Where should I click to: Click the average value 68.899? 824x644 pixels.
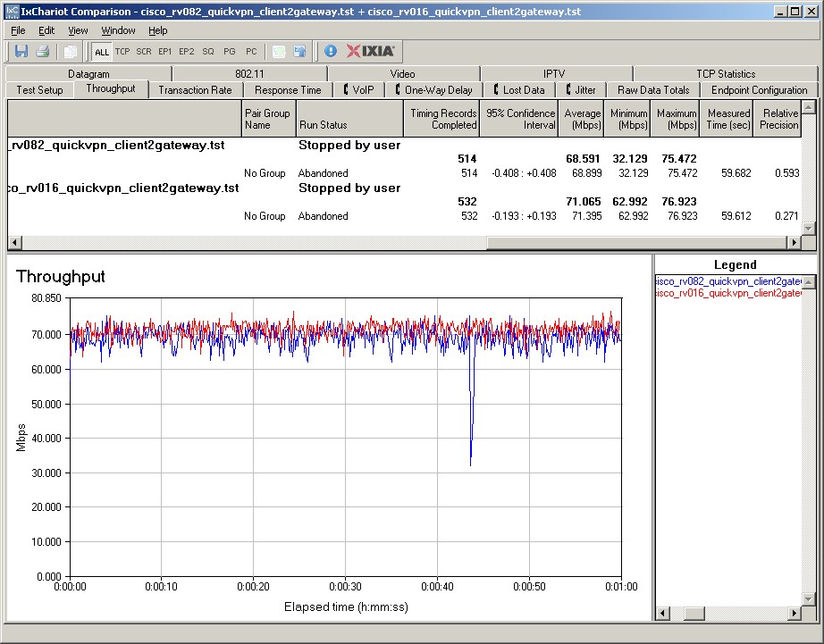click(x=586, y=172)
